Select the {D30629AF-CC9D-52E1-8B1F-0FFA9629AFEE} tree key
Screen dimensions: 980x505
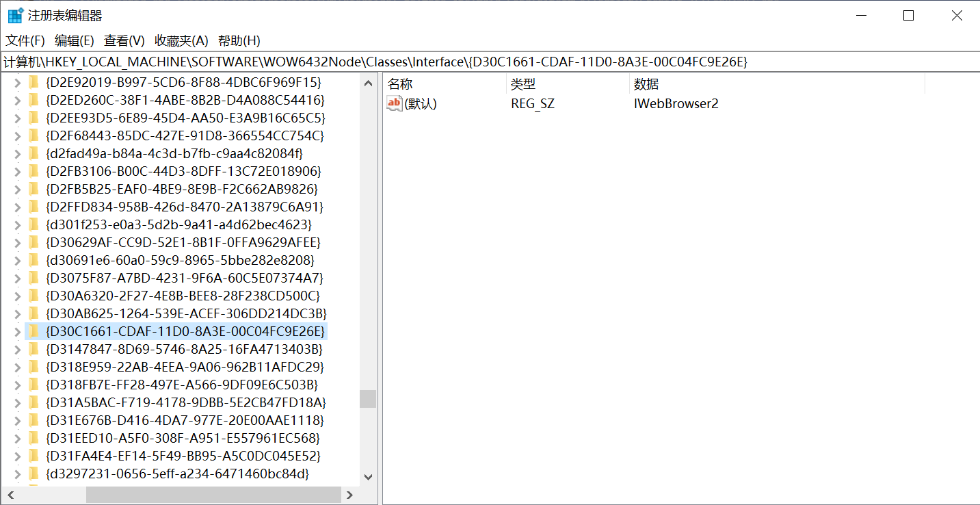[x=183, y=242]
